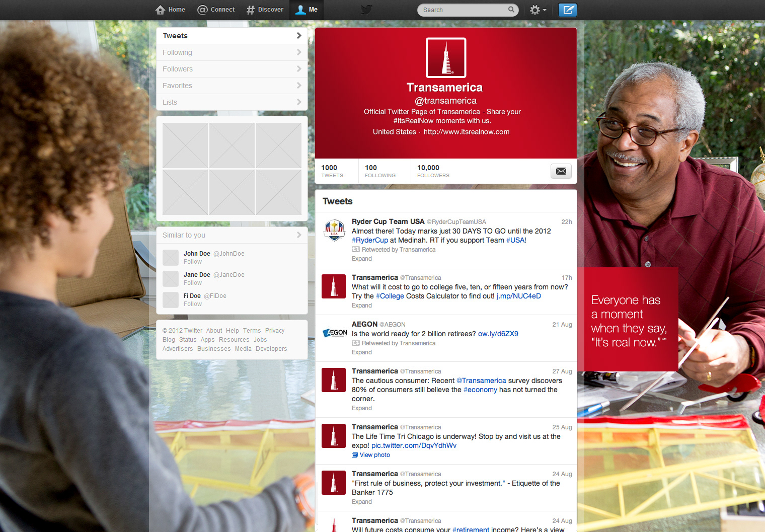The image size is (765, 532).
Task: Follow Fi Doe
Action: pos(193,304)
